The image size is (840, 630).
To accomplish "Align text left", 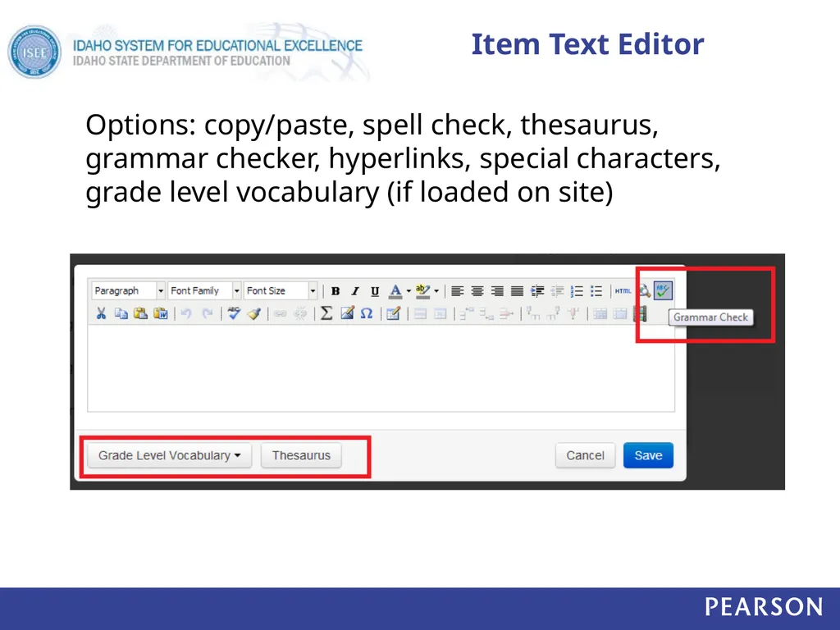I will 458,291.
